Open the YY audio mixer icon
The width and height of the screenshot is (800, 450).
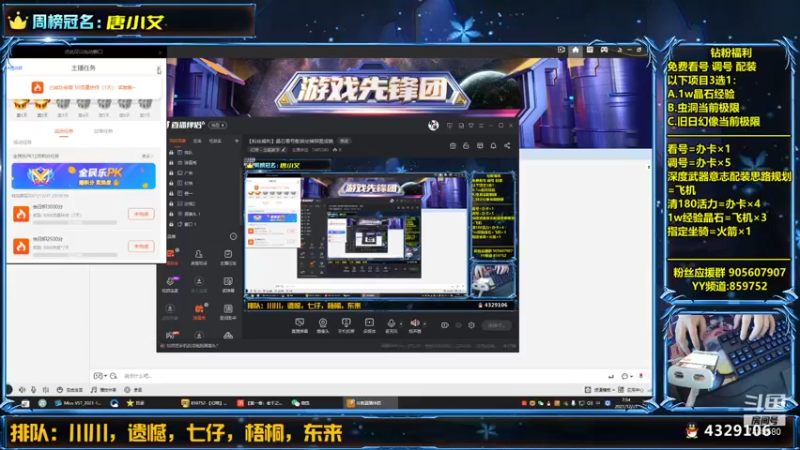click(x=45, y=390)
